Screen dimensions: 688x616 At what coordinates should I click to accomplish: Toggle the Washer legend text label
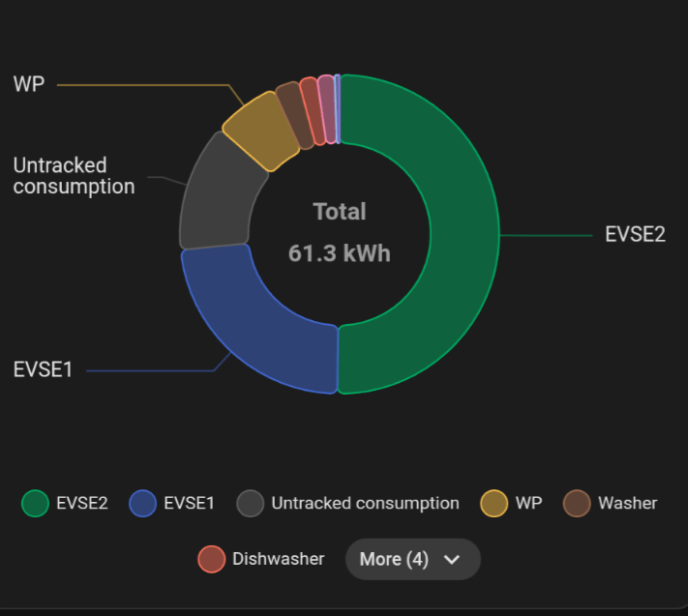click(x=627, y=503)
